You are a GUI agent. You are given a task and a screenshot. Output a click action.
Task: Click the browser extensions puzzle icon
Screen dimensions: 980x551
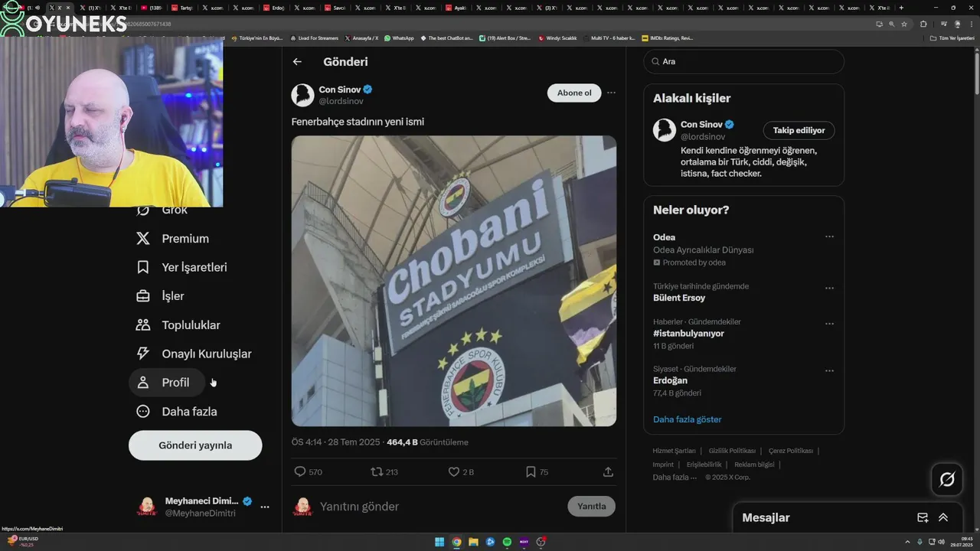[923, 24]
